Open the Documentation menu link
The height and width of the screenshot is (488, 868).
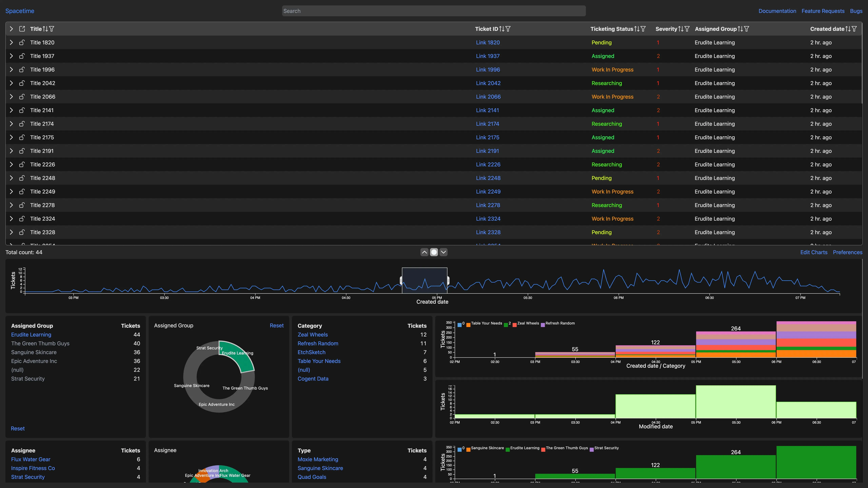click(x=777, y=11)
